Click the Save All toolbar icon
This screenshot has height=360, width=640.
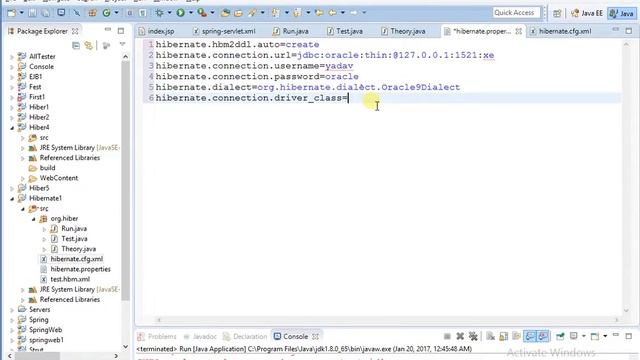(x=46, y=13)
